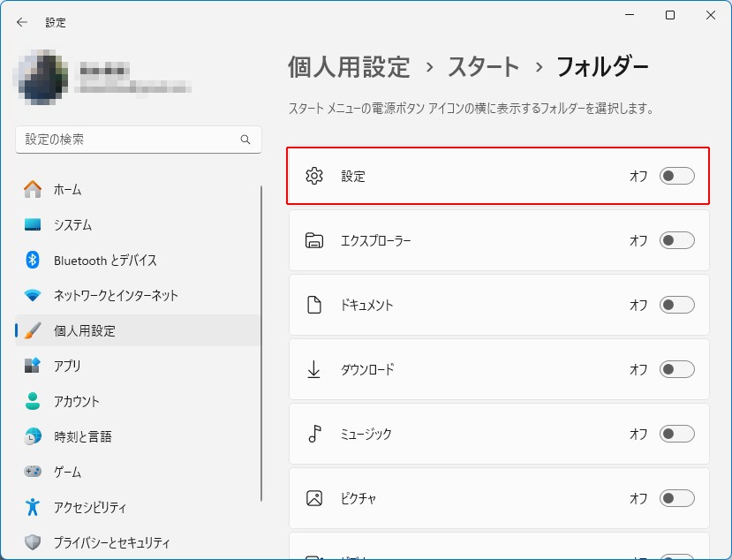The width and height of the screenshot is (732, 560).
Task: Minimize the 設定 window
Action: coord(630,15)
